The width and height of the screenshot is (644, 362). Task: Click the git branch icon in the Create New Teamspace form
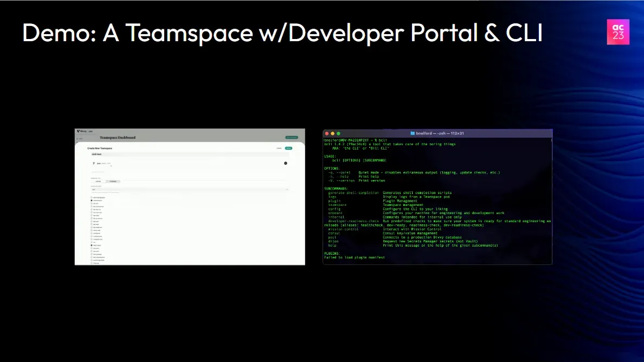click(x=94, y=163)
